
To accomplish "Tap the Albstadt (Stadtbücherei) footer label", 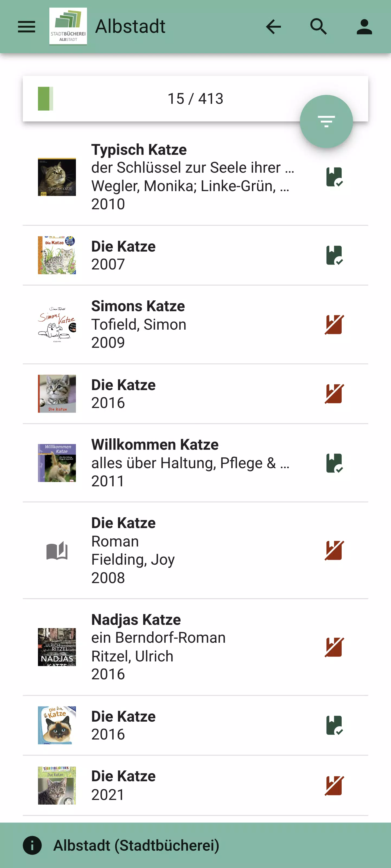I will coord(136,845).
